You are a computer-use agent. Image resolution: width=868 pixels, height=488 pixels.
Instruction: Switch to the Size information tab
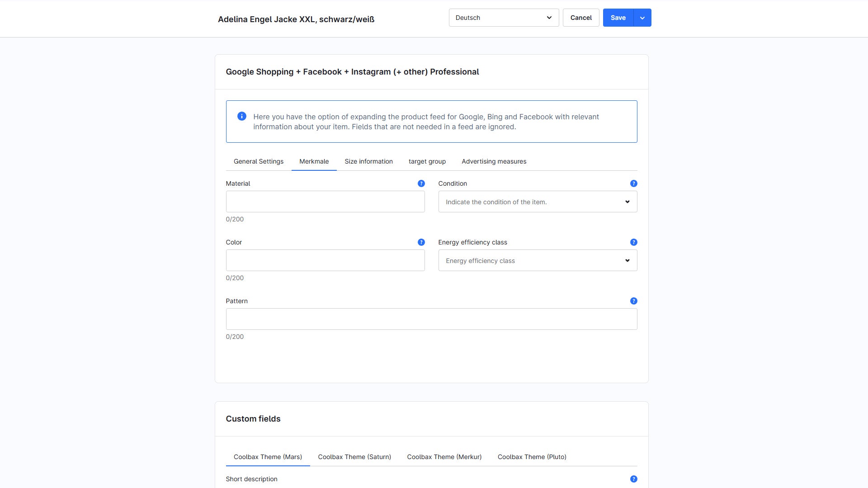368,161
